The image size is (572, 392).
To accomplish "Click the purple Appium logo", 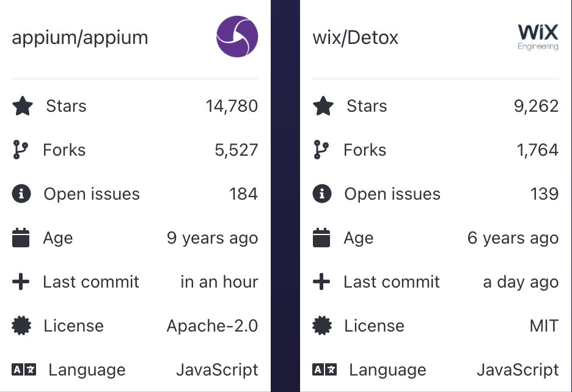I will (237, 37).
